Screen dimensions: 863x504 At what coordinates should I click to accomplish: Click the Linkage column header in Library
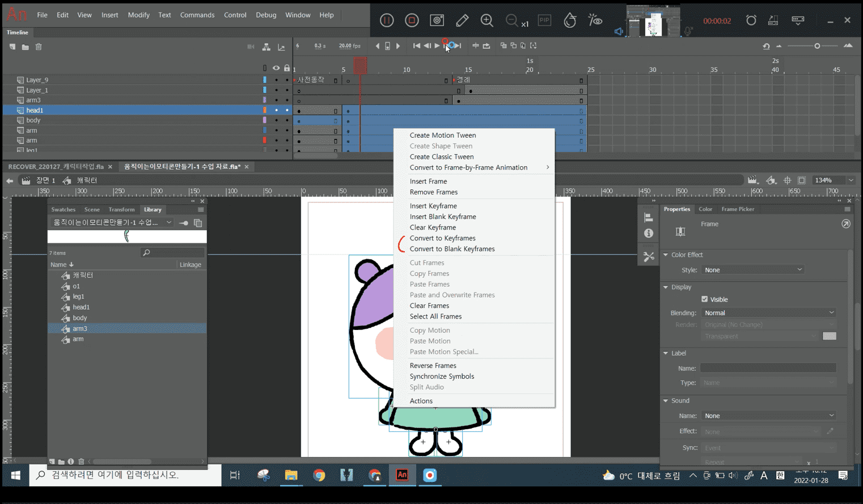click(190, 265)
